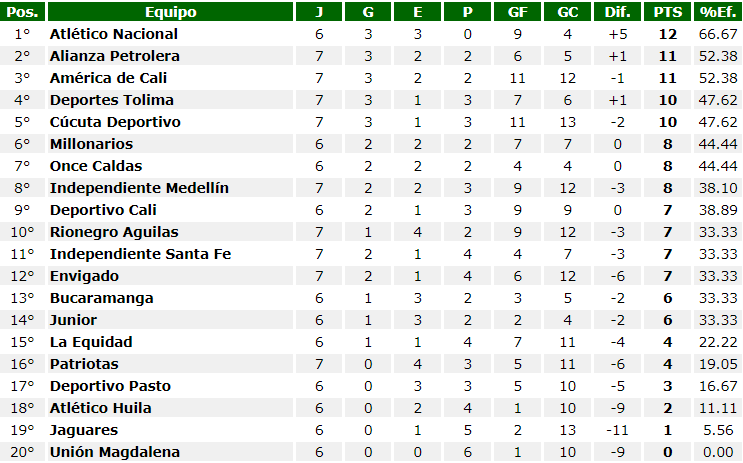Click Independiente Medellín team name
This screenshot has height=463, width=743.
[139, 188]
